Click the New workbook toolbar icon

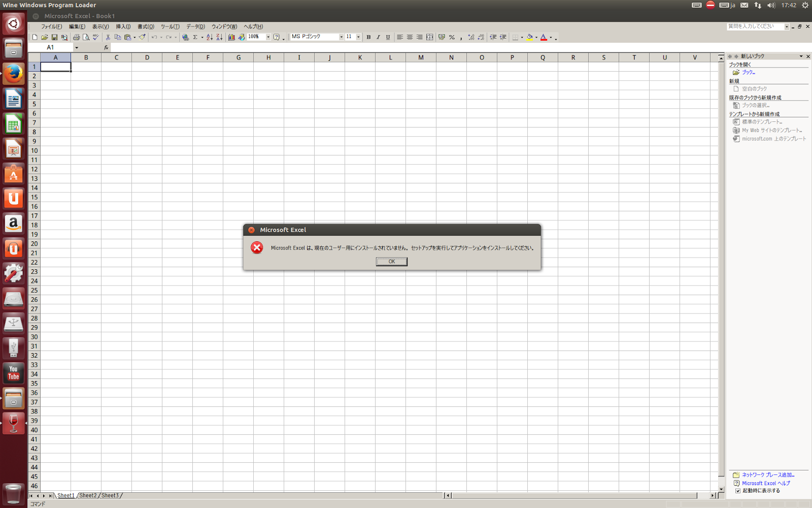35,37
